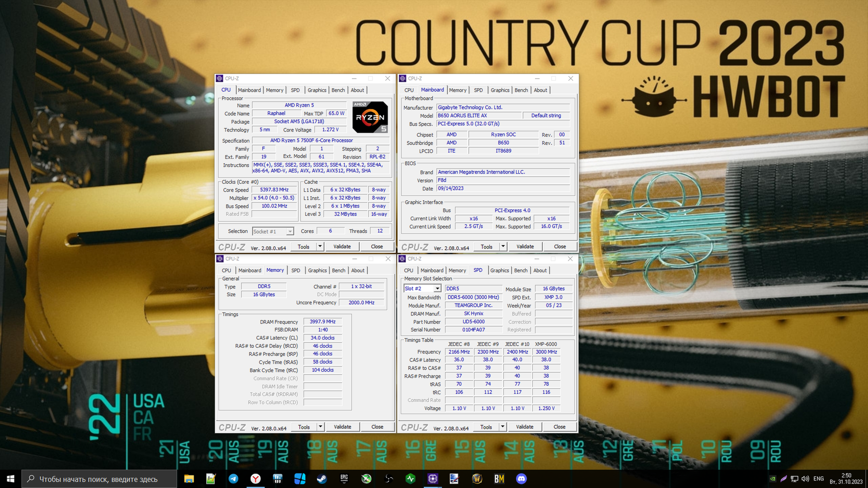Click Validate in SPD window
The width and height of the screenshot is (868, 488).
(524, 427)
